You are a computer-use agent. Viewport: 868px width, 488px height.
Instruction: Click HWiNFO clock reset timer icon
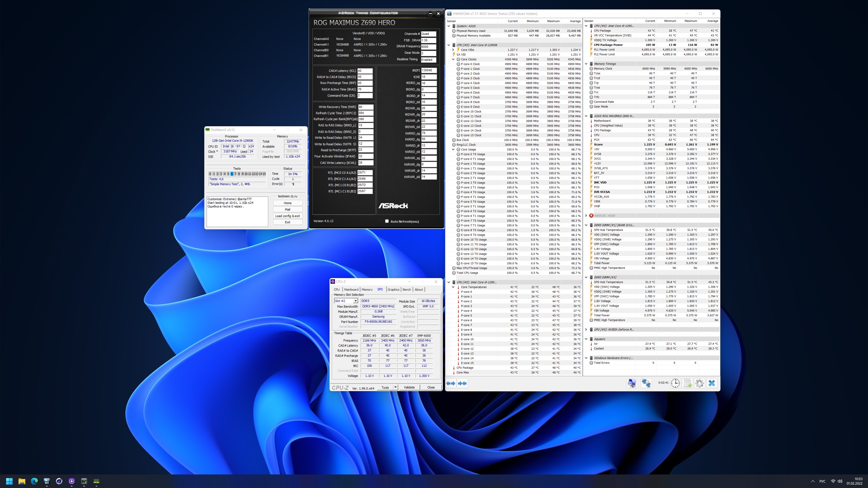click(675, 383)
